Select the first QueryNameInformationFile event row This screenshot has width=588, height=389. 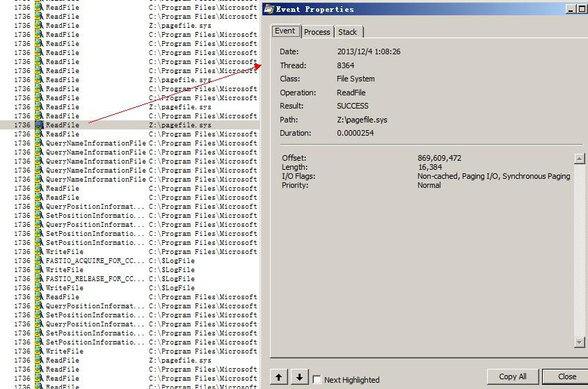pos(129,143)
